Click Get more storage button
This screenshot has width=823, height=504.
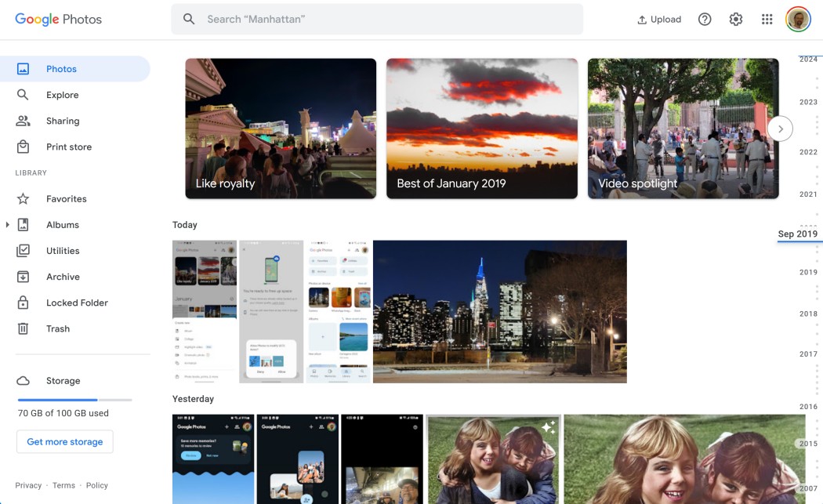tap(65, 441)
